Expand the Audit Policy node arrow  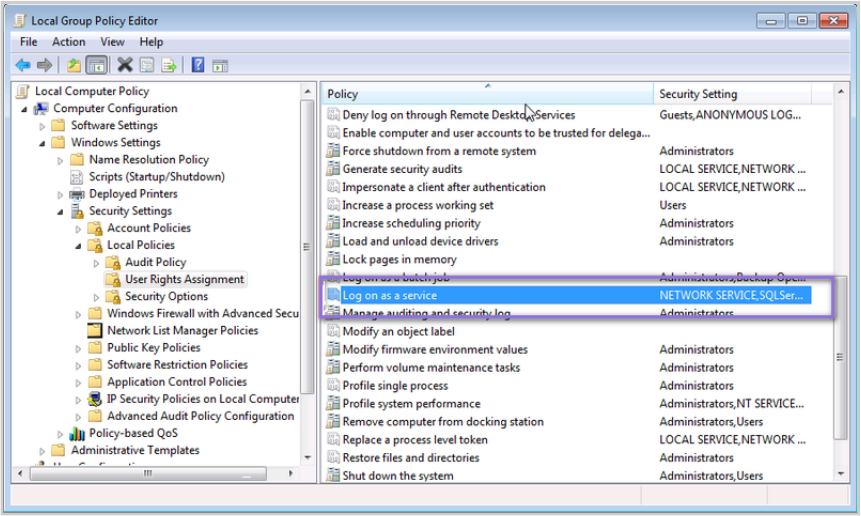[x=96, y=263]
